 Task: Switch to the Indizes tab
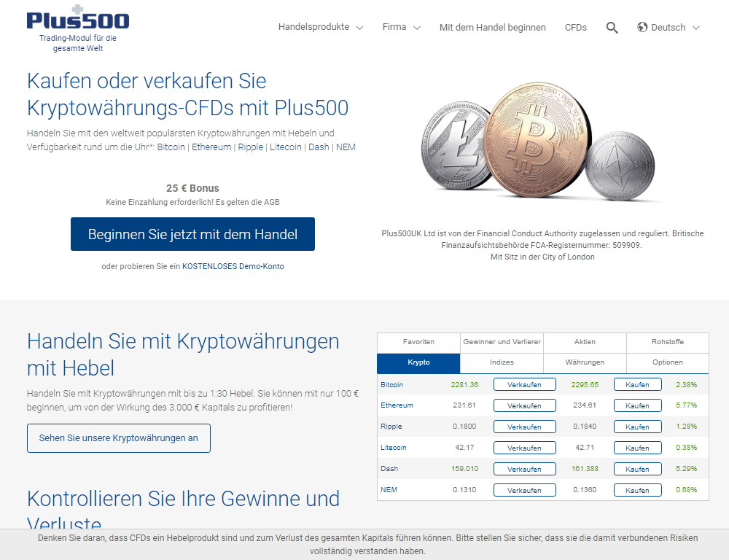tap(502, 362)
